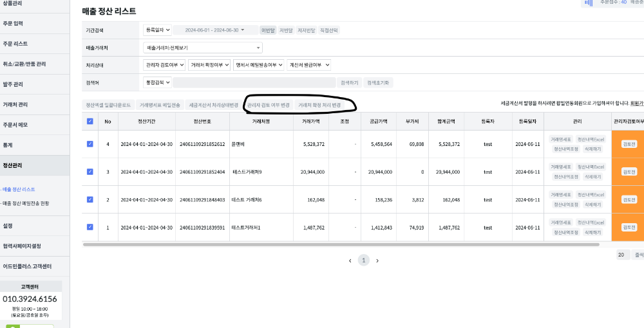Screen dimensions: 644x328
Task: Open the 통계 sidebar menu
Action: pyautogui.click(x=35, y=145)
